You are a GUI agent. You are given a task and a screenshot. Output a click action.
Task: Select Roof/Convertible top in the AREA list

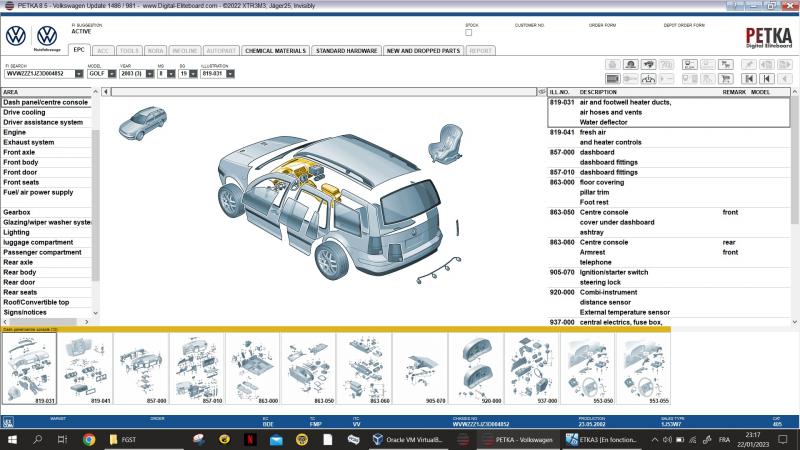(x=46, y=303)
